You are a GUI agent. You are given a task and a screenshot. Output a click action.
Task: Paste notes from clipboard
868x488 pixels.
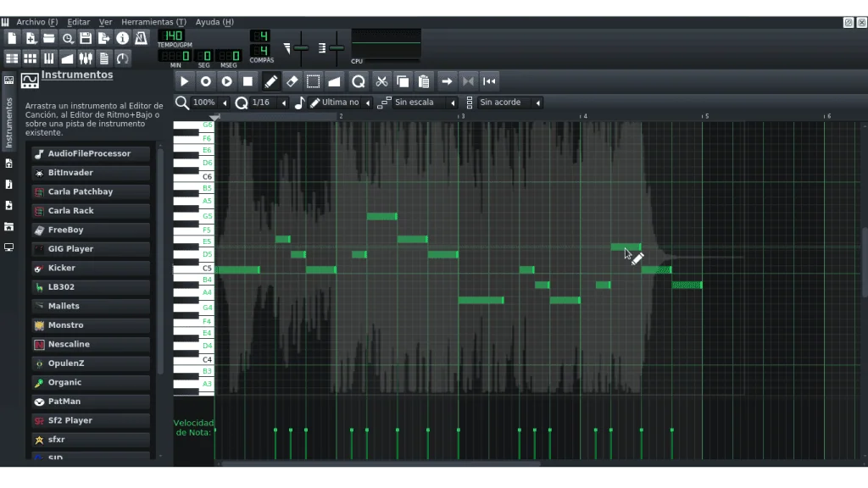click(x=424, y=81)
